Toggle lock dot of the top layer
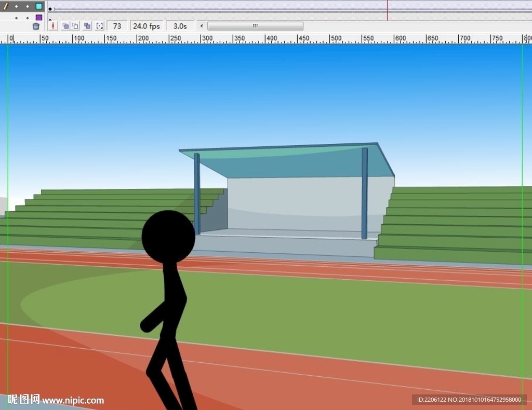Image resolution: width=532 pixels, height=410 pixels. point(28,6)
